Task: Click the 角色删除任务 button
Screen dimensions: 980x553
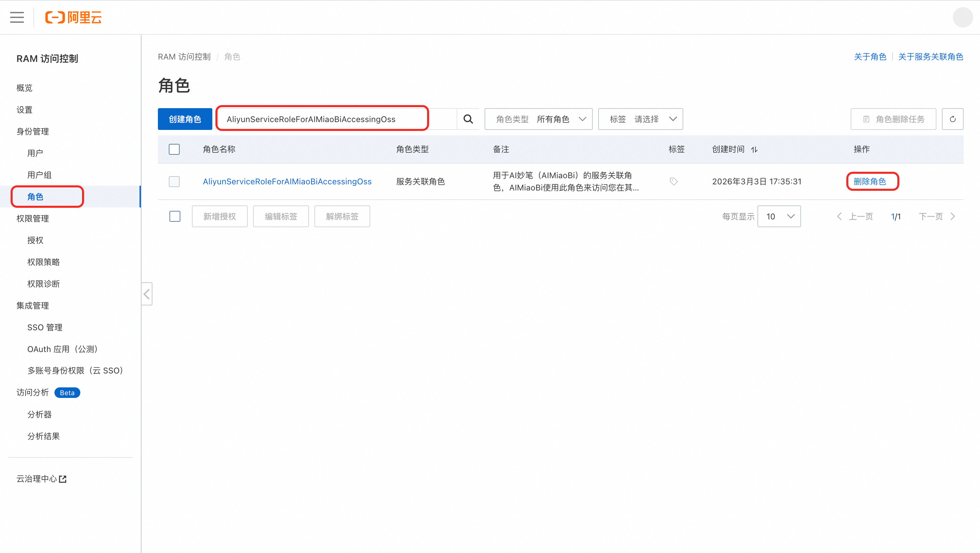Action: pyautogui.click(x=893, y=119)
